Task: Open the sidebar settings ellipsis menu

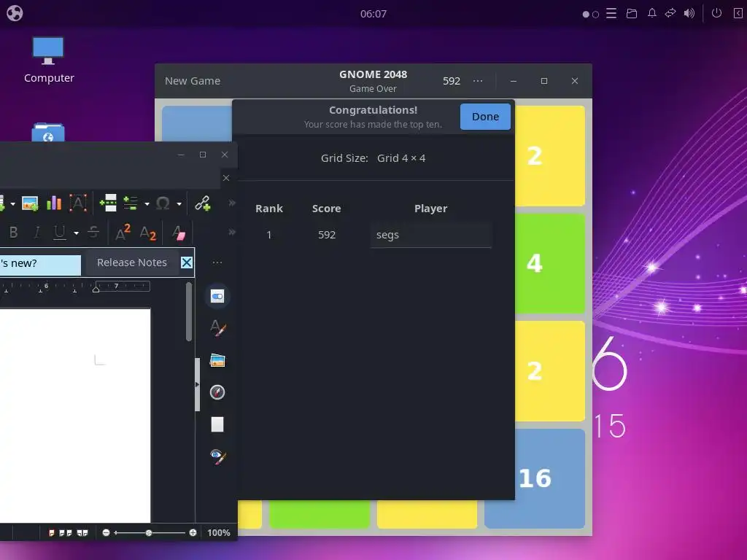Action: pyautogui.click(x=217, y=262)
